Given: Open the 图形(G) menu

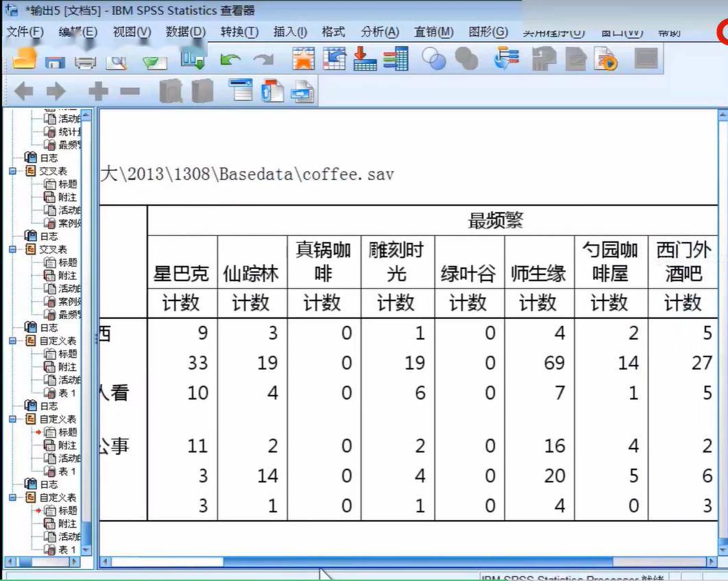Looking at the screenshot, I should 488,32.
